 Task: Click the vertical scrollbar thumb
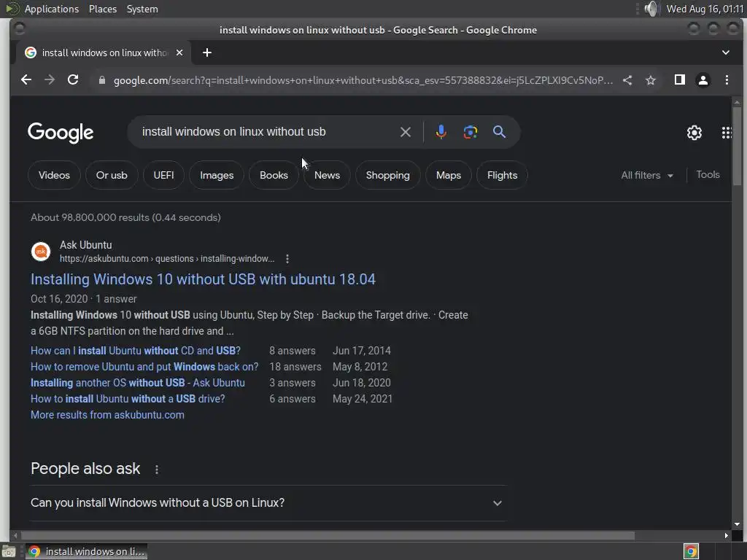[737, 145]
